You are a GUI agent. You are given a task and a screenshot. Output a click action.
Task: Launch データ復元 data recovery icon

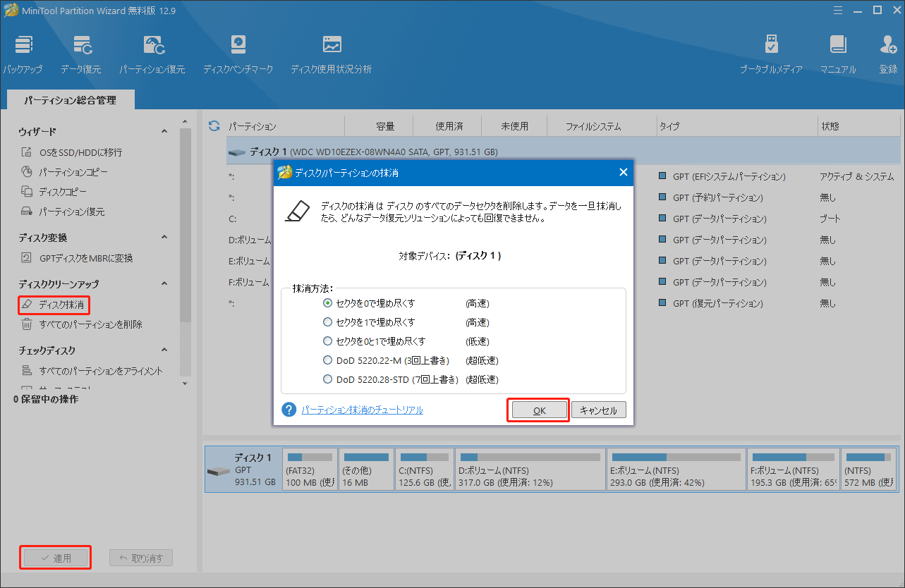[x=80, y=55]
